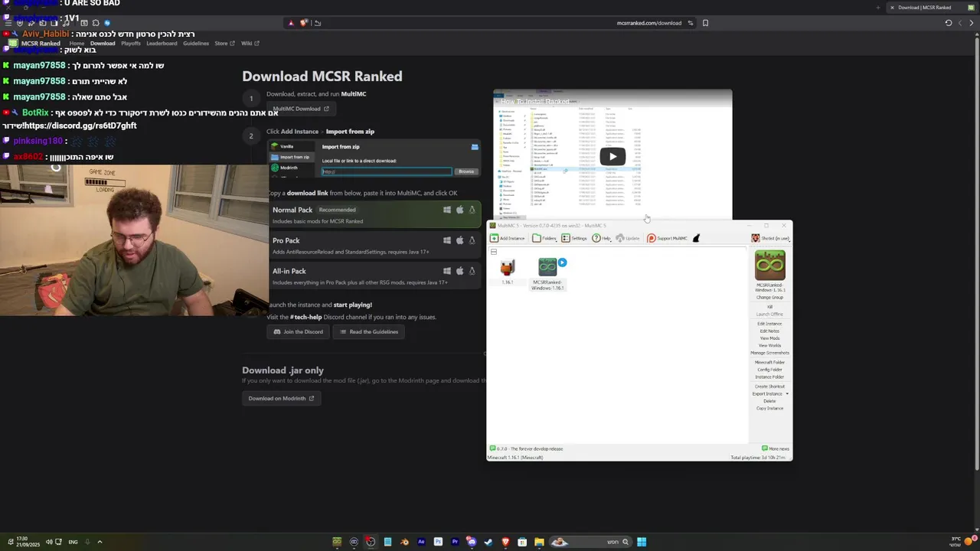Click Apple icon for Normal Pack

tap(459, 210)
